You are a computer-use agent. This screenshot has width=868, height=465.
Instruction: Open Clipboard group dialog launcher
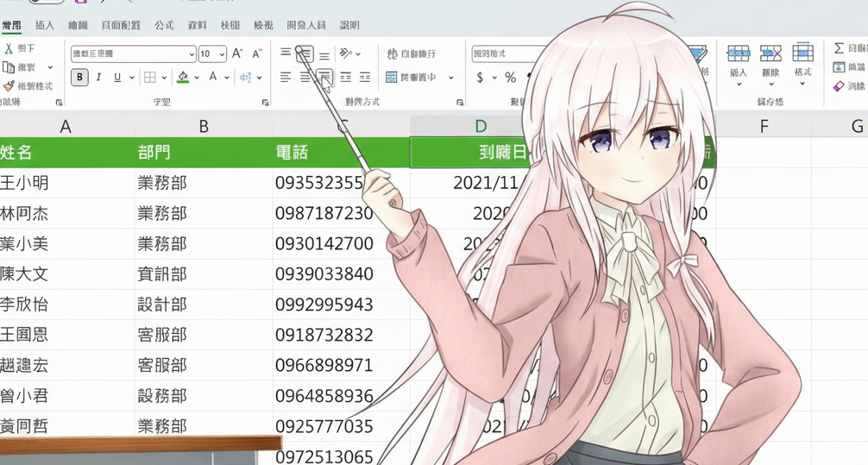(60, 103)
